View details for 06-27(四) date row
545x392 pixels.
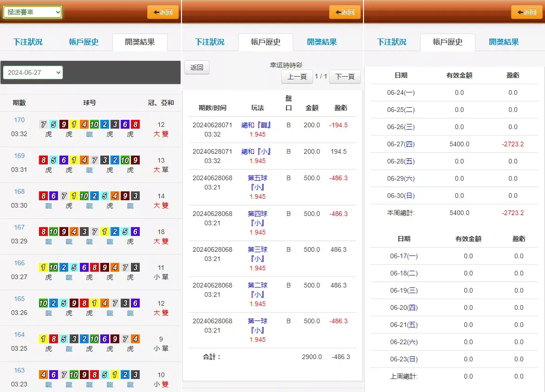point(401,144)
